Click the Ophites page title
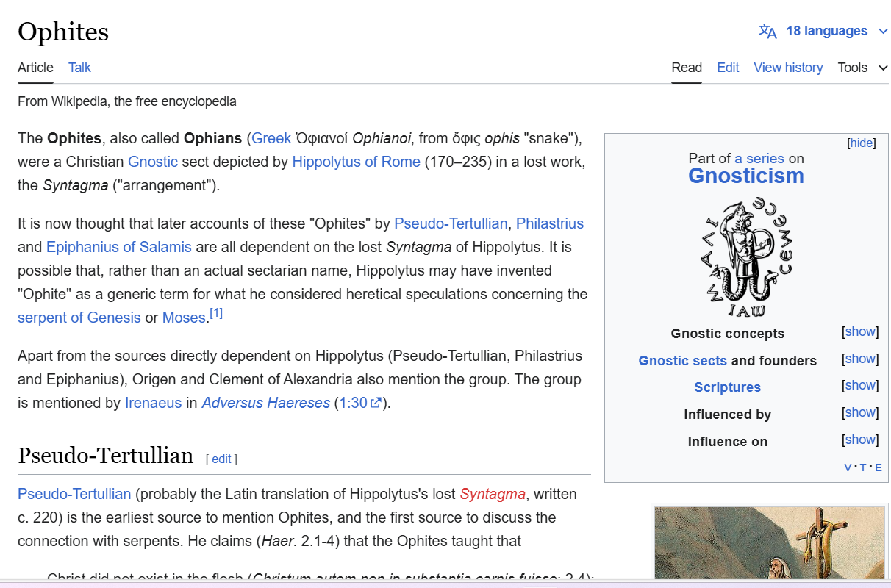 pyautogui.click(x=63, y=32)
